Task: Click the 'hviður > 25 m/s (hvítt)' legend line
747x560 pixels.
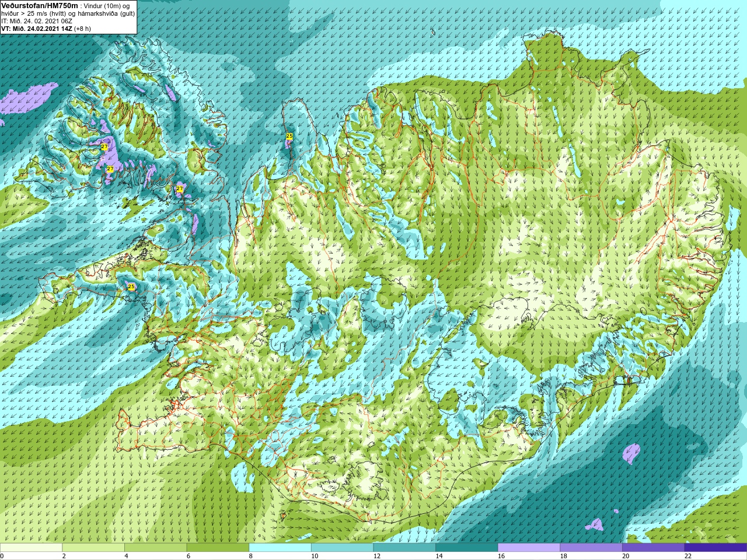Action: click(x=35, y=13)
